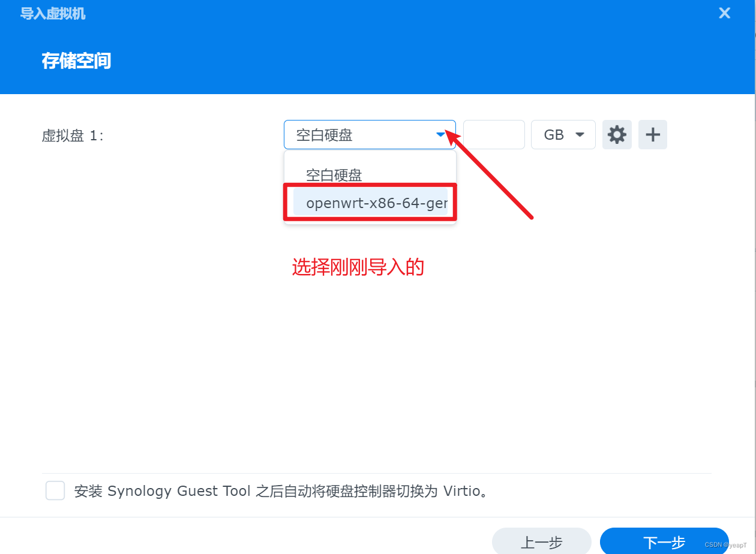The image size is (756, 554).
Task: Click the Synology Guest Tool checkbox label text
Action: pos(281,491)
